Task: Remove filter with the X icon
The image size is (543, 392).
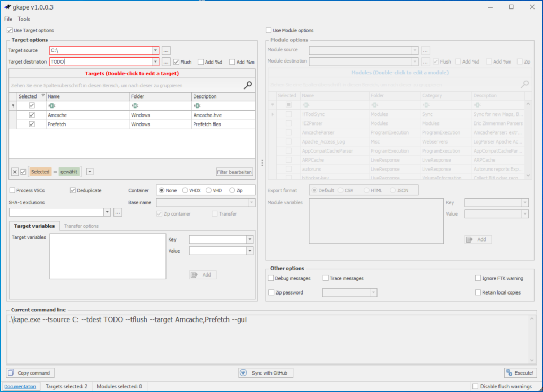Action: coord(14,172)
